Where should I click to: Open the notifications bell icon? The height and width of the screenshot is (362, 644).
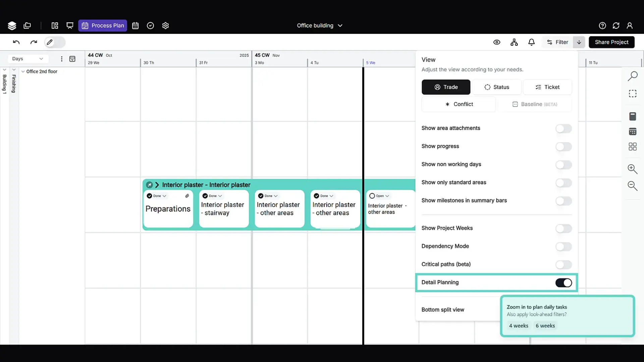click(x=531, y=42)
